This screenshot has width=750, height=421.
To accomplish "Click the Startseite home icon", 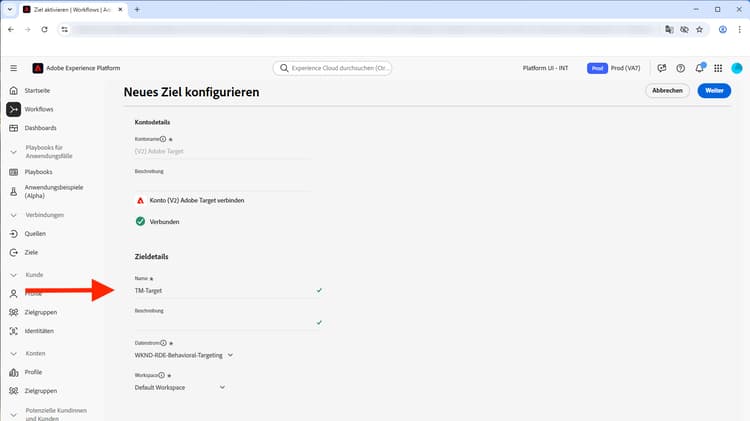I will (x=13, y=90).
